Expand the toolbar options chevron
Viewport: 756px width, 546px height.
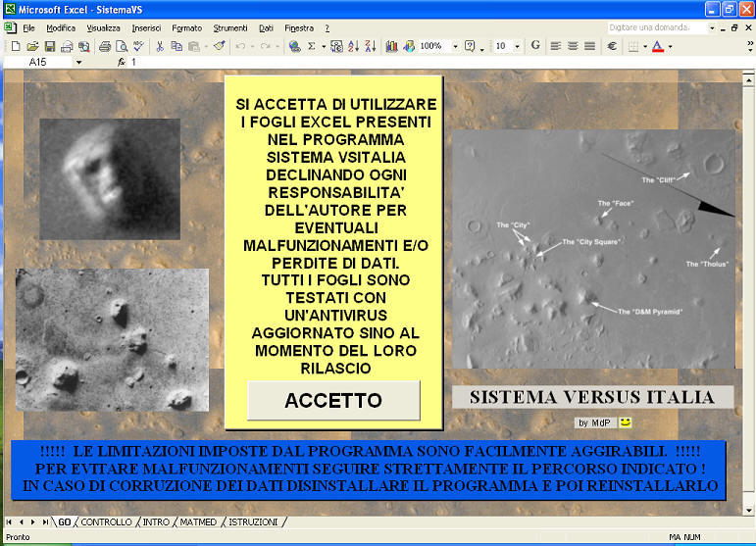(x=750, y=46)
